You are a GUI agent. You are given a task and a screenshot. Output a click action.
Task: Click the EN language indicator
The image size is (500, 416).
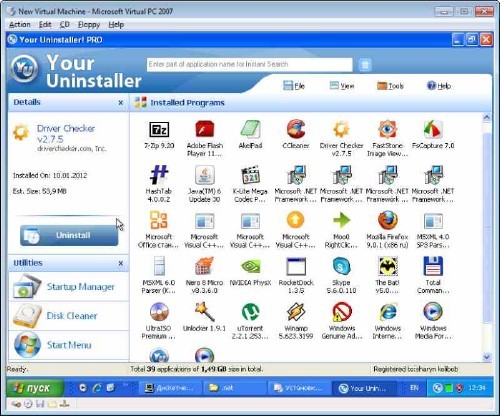[x=414, y=388]
